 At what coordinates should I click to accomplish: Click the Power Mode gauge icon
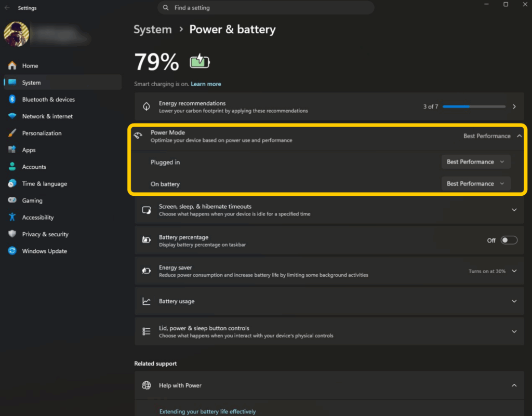[138, 136]
